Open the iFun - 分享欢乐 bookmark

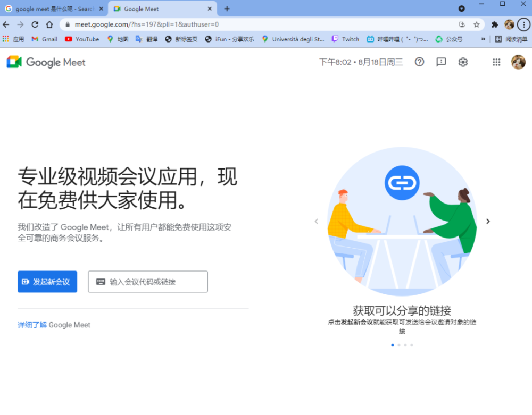point(230,39)
